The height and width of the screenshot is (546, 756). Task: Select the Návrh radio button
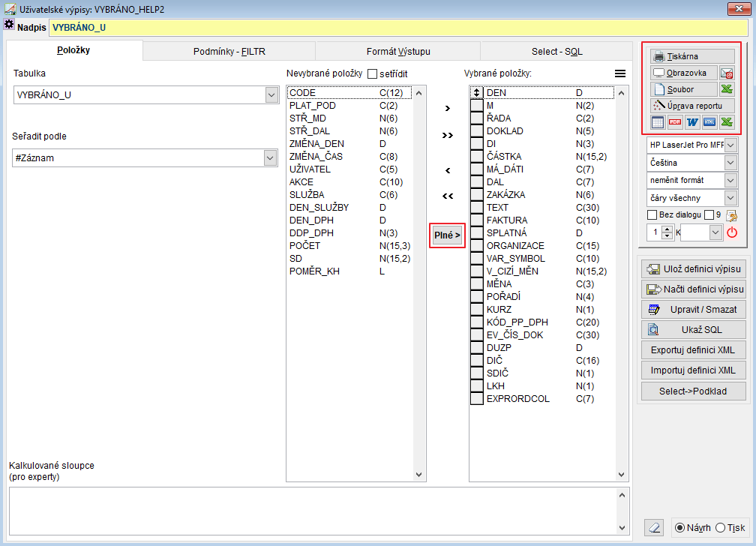pyautogui.click(x=679, y=528)
